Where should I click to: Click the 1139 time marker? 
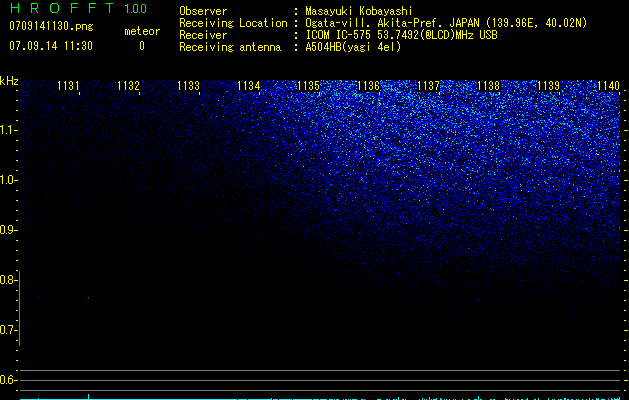coord(548,85)
